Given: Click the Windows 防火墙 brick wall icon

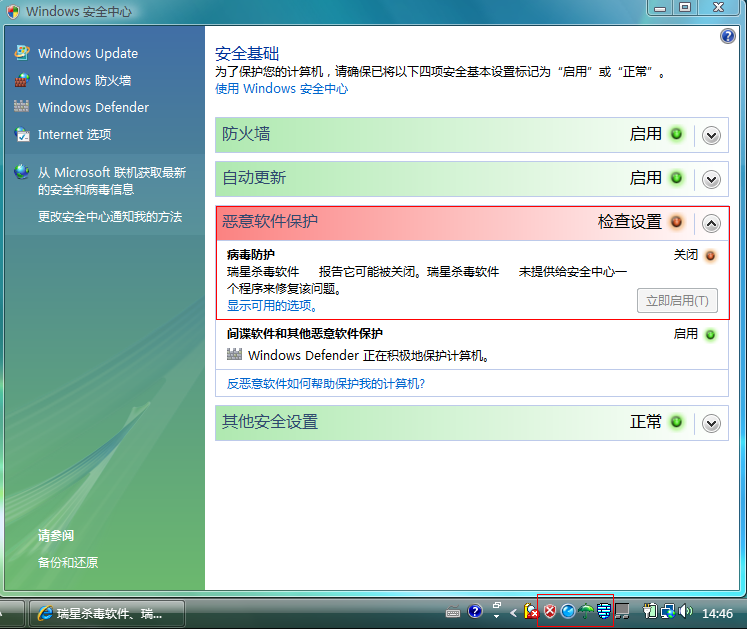Looking at the screenshot, I should coord(22,80).
